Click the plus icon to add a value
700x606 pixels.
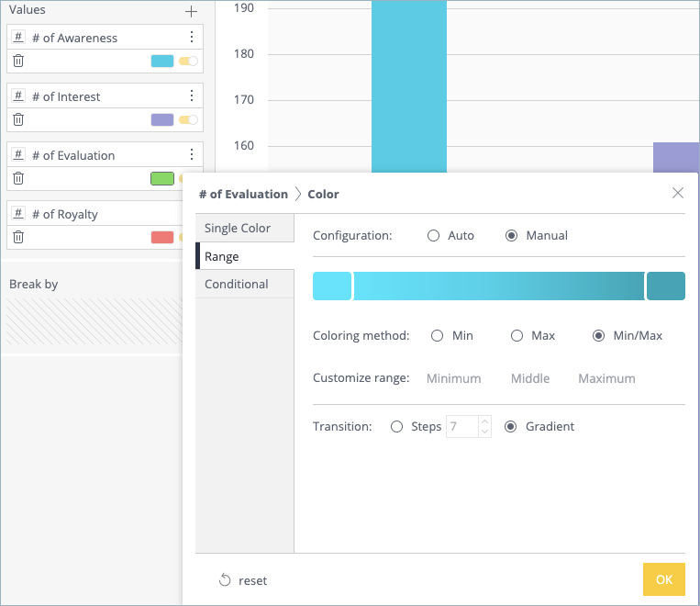191,12
